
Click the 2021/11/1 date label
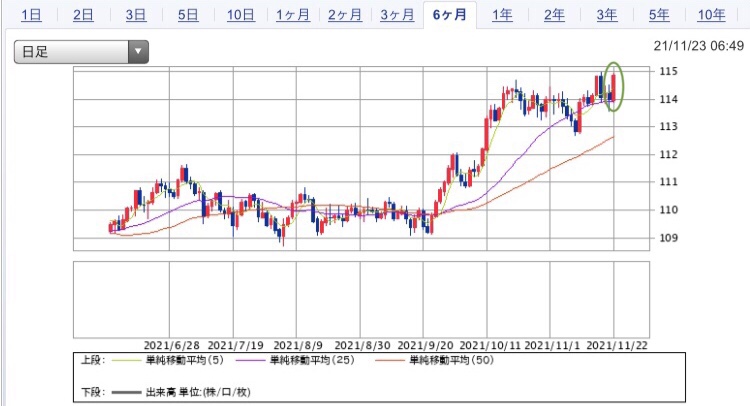point(552,345)
